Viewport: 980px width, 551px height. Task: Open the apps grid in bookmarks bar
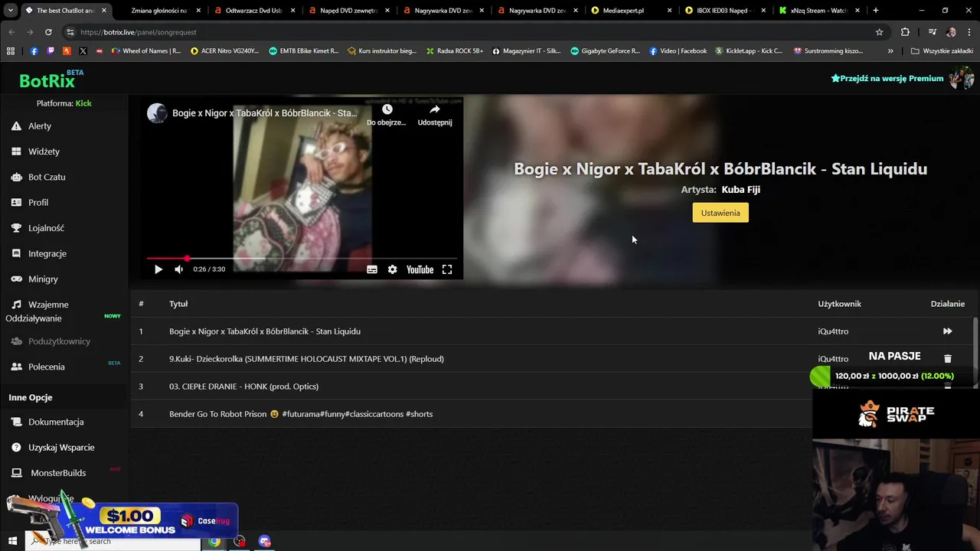11,51
